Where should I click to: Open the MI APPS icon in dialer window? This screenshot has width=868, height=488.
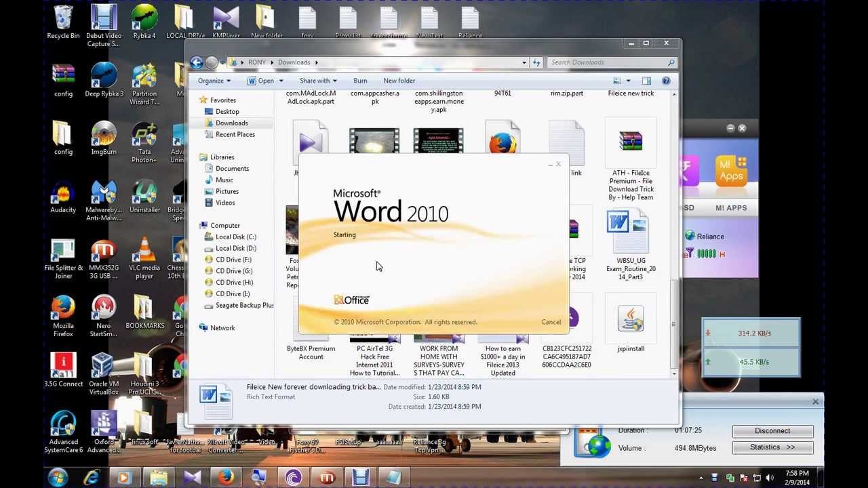[x=731, y=172]
